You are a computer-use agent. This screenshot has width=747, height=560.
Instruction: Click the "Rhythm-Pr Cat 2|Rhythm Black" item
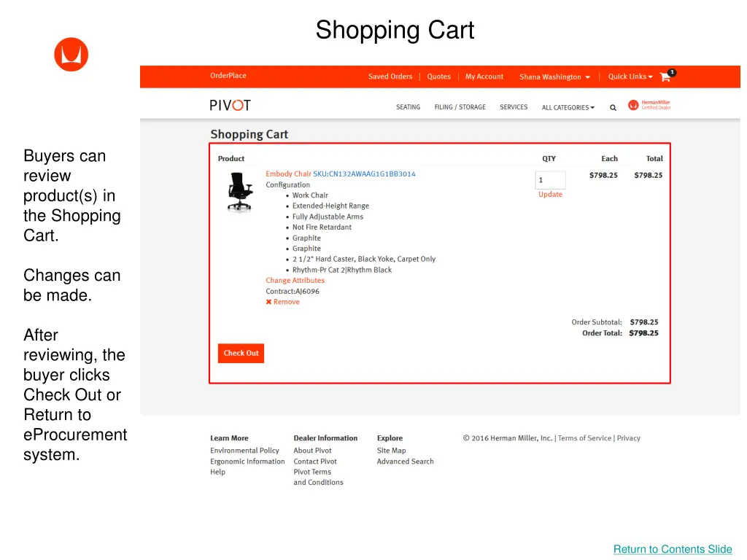point(342,270)
